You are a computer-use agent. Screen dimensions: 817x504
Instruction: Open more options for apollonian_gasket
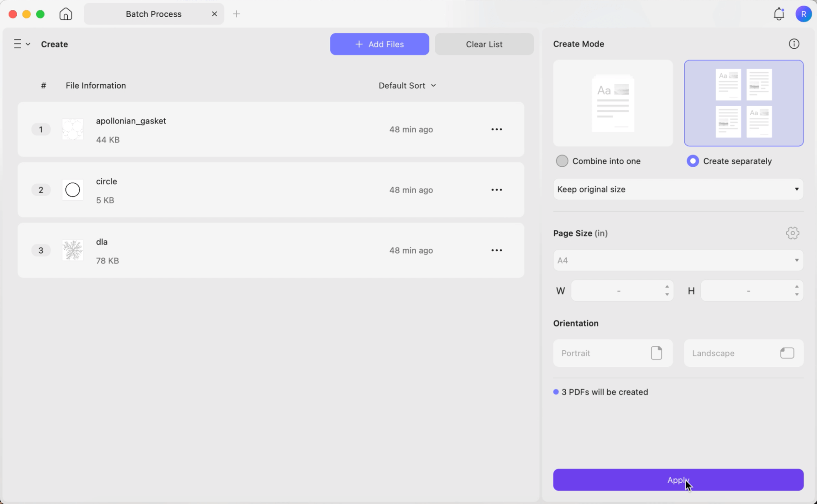click(x=497, y=129)
